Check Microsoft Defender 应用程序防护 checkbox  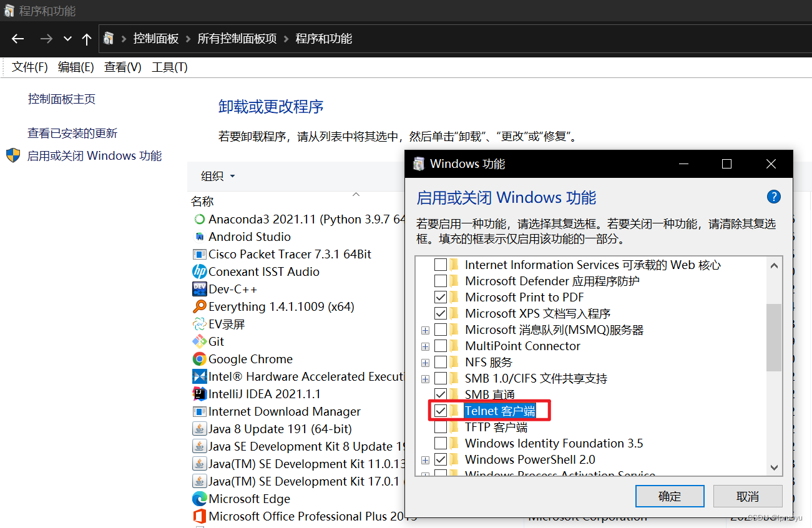coord(441,281)
